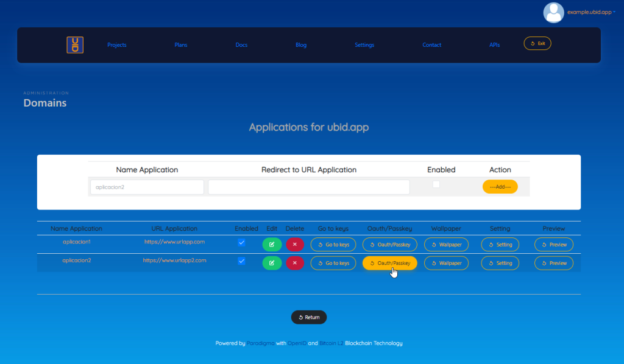
Task: Click the Return button
Action: tap(309, 317)
